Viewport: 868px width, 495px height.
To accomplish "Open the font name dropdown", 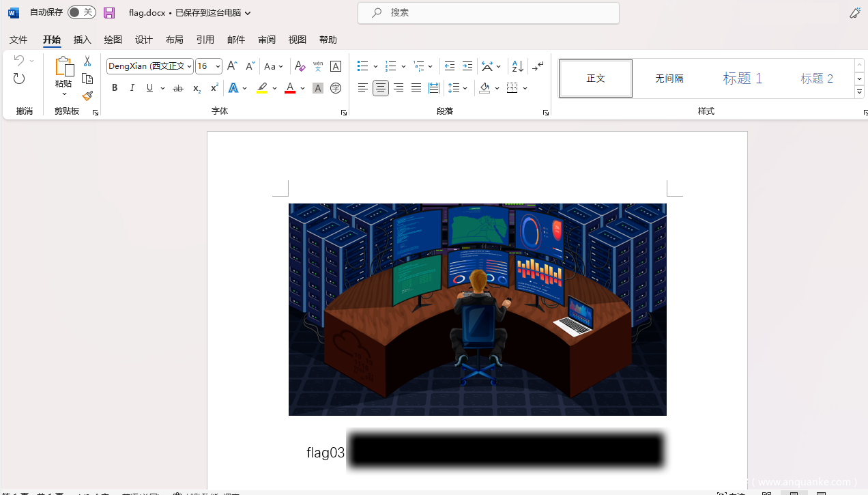I will pyautogui.click(x=189, y=66).
